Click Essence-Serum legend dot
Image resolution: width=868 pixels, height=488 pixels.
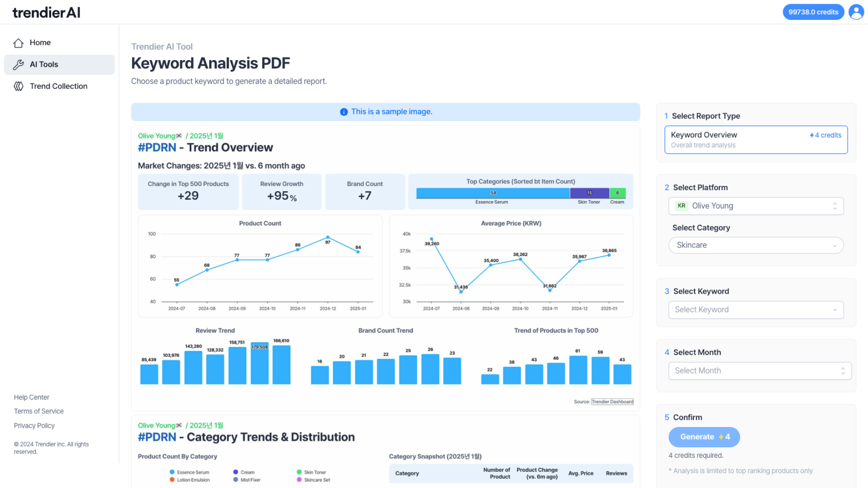[x=172, y=472]
